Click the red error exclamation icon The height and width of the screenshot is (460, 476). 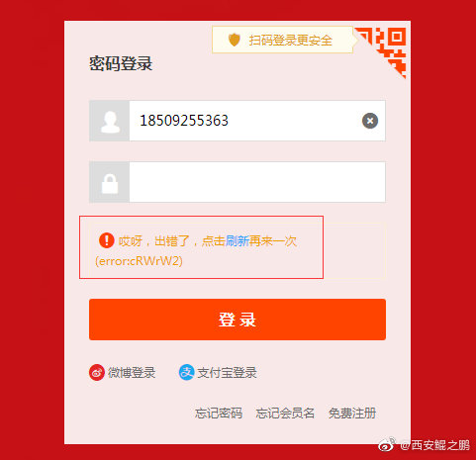(x=106, y=240)
